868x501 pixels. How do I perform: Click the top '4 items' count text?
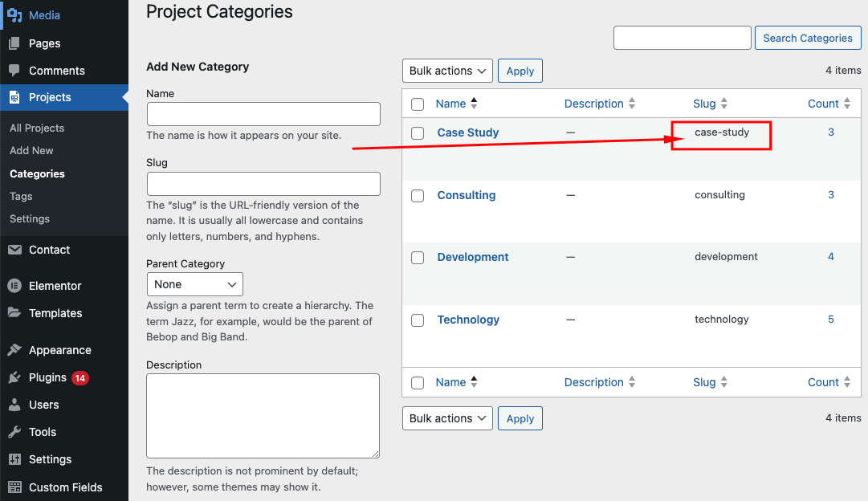pos(843,71)
